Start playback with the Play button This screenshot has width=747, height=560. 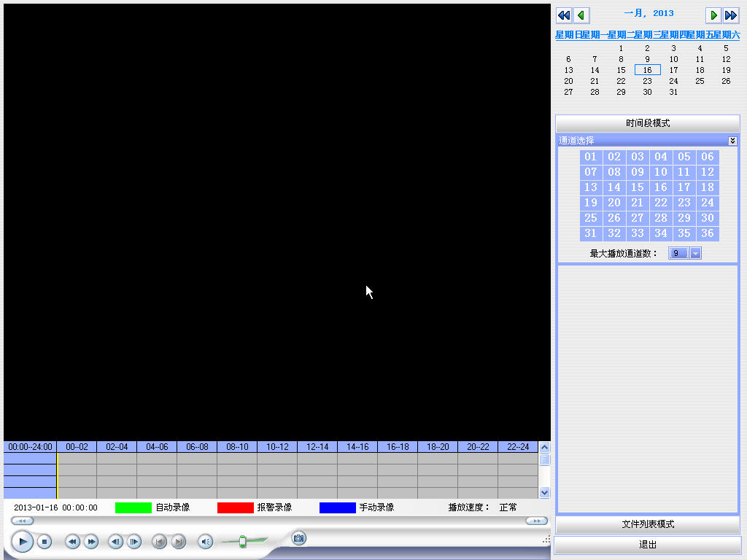point(23,542)
